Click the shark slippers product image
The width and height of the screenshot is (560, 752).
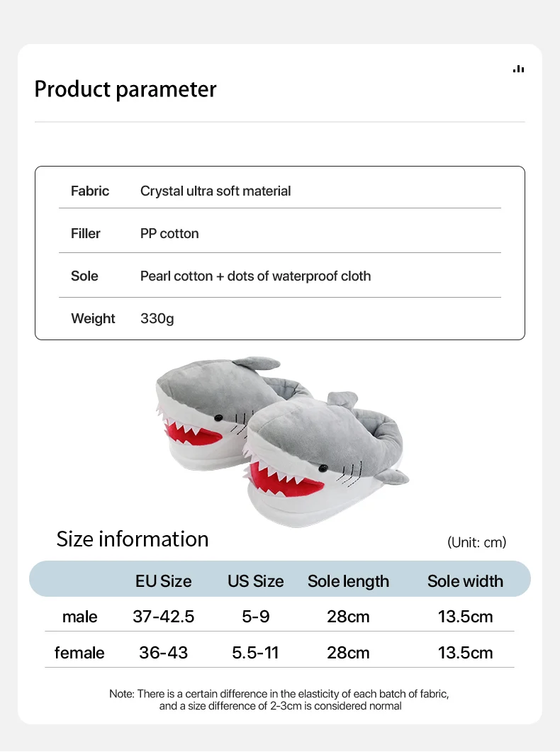[x=281, y=439]
